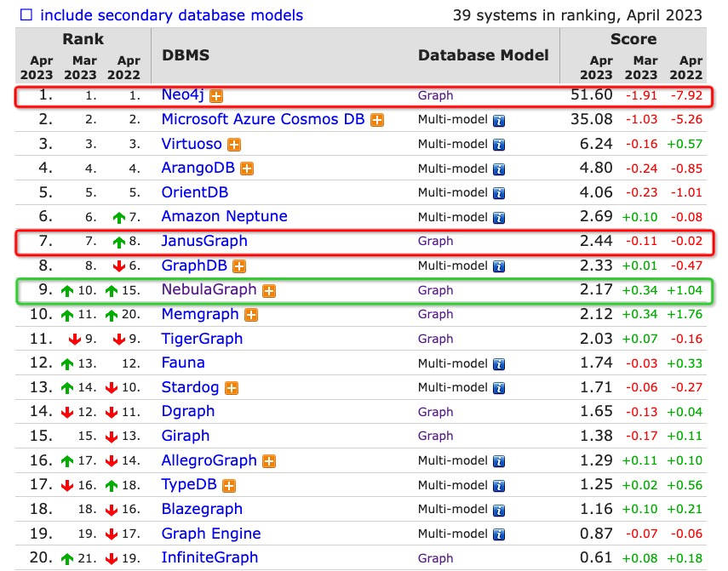728x571 pixels.
Task: Click the Graph model link in InfiniteGraph row
Action: 435,558
